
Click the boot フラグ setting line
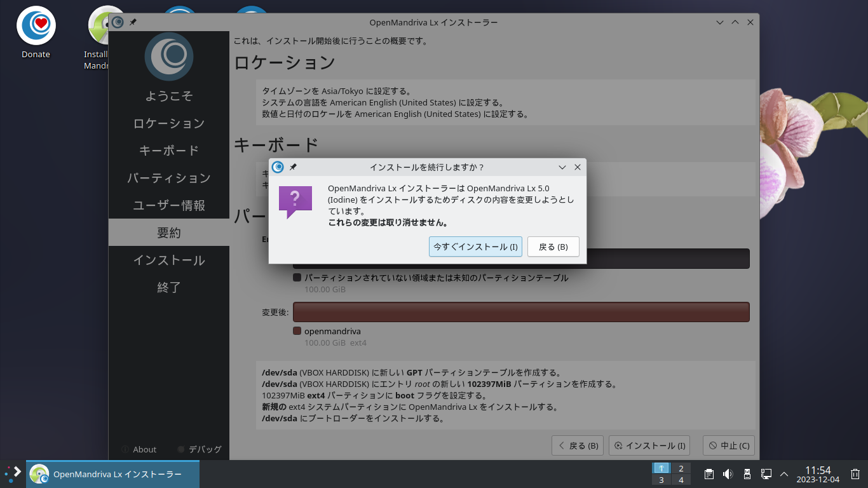[x=374, y=395]
